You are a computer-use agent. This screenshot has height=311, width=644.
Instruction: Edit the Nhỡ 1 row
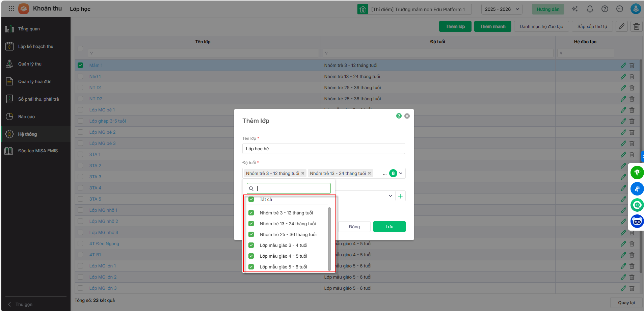coord(623,77)
